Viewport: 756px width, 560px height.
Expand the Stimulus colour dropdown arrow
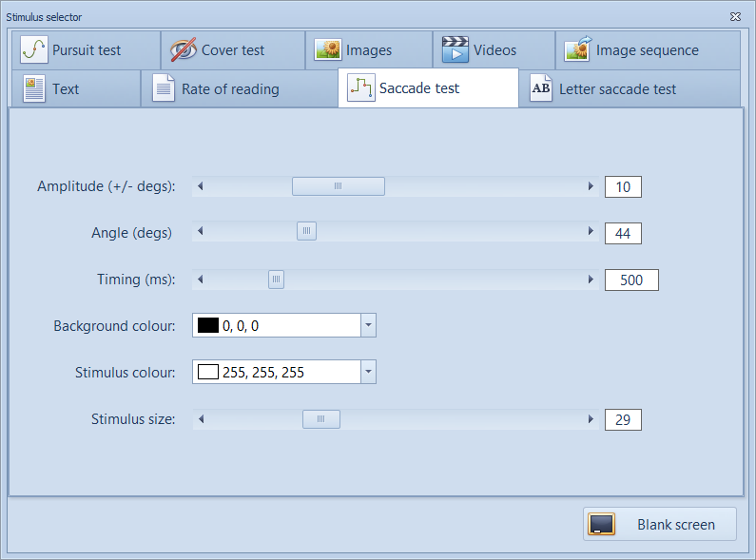369,373
